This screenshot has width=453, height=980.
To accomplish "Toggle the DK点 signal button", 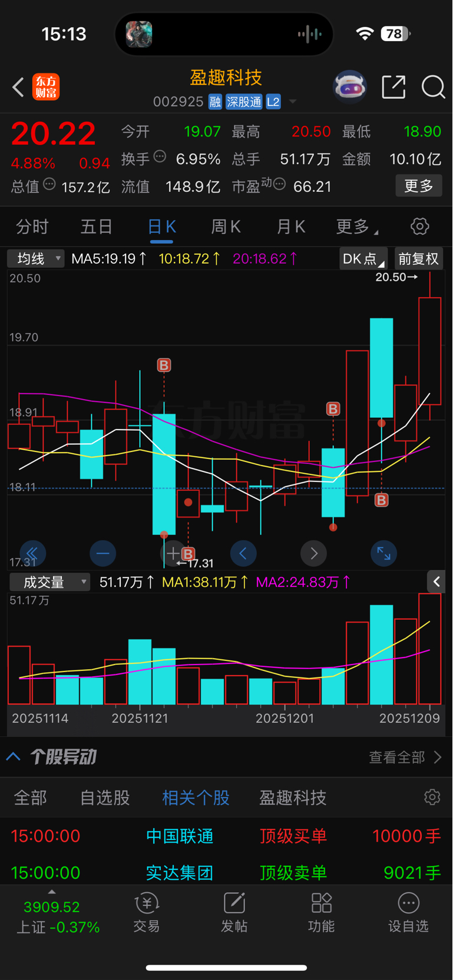I will [363, 259].
